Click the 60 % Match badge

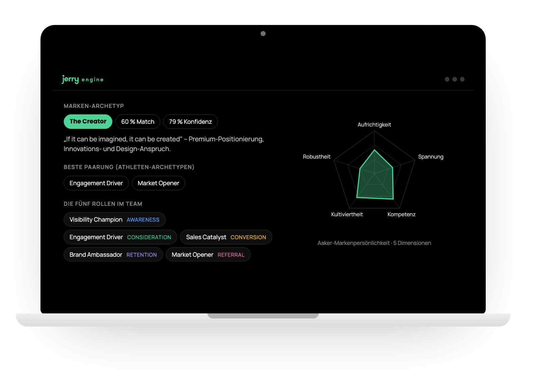138,122
